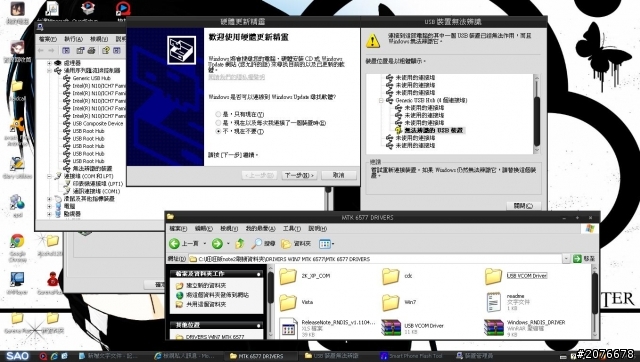Click the Explorer address path field
The height and width of the screenshot is (362, 640).
375,259
